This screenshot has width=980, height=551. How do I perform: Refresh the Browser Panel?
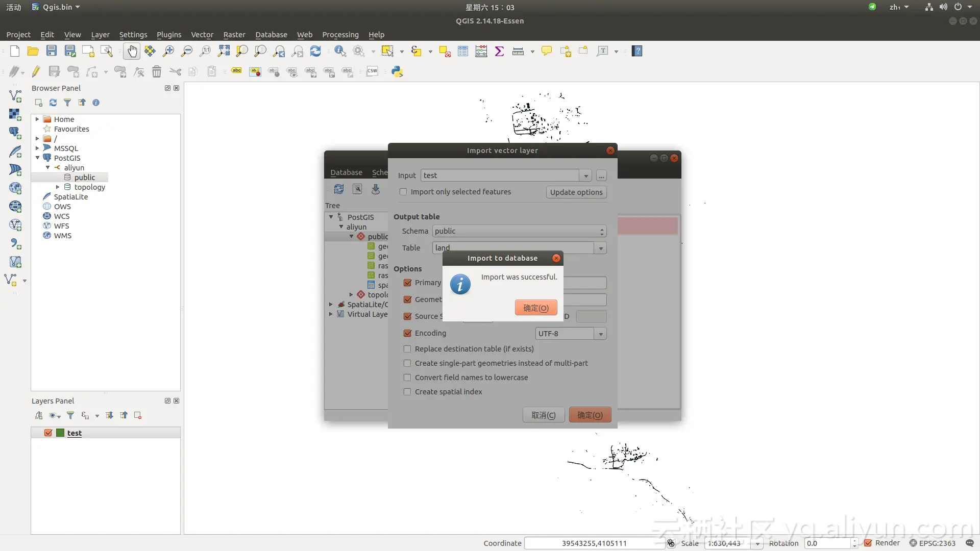[x=53, y=103]
